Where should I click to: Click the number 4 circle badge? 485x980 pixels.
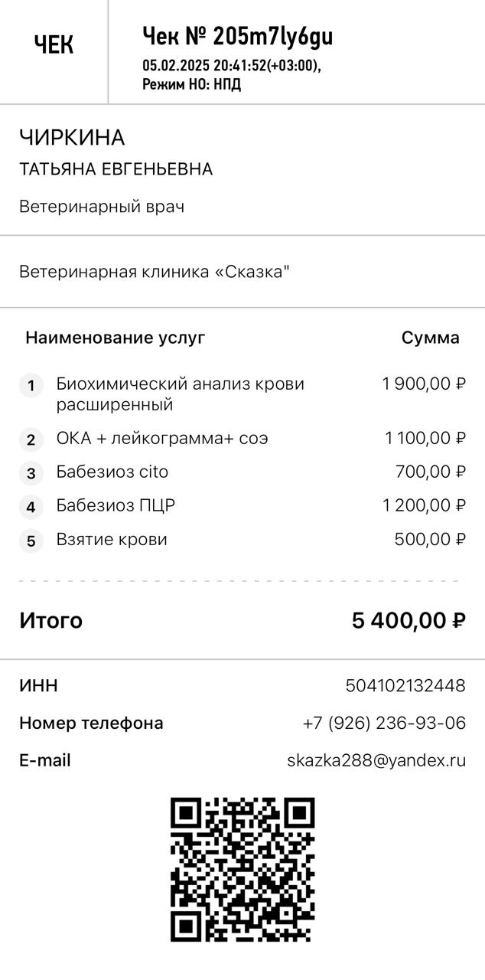[31, 507]
